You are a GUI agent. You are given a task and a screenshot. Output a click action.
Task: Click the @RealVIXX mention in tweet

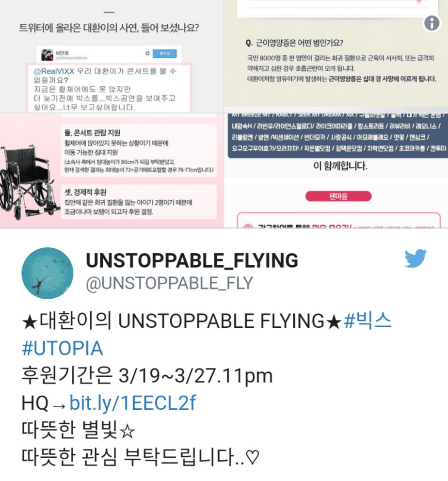point(54,71)
